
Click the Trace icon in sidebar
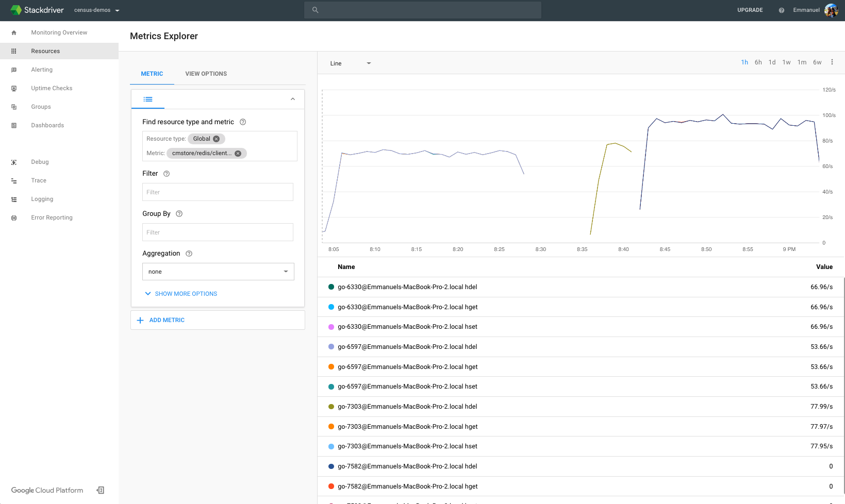tap(14, 180)
